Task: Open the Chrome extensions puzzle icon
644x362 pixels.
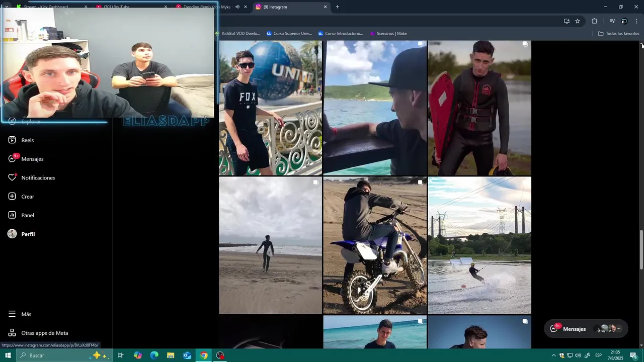Action: coord(595,21)
